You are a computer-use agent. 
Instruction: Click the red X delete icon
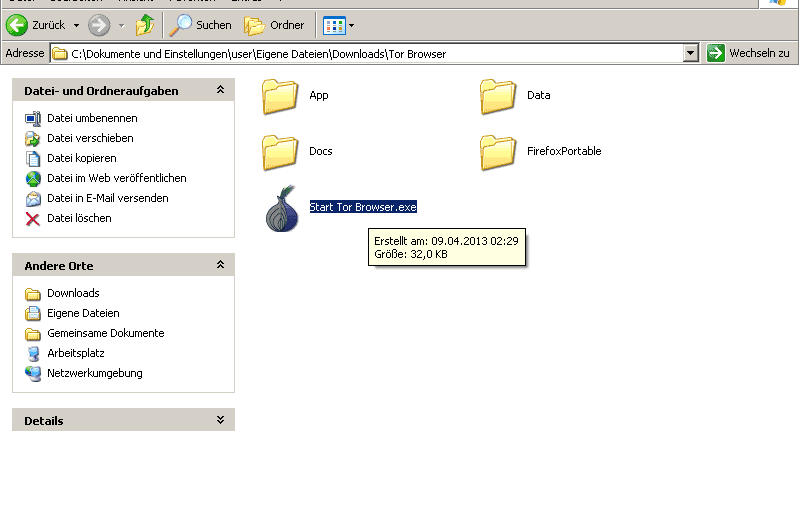point(33,219)
